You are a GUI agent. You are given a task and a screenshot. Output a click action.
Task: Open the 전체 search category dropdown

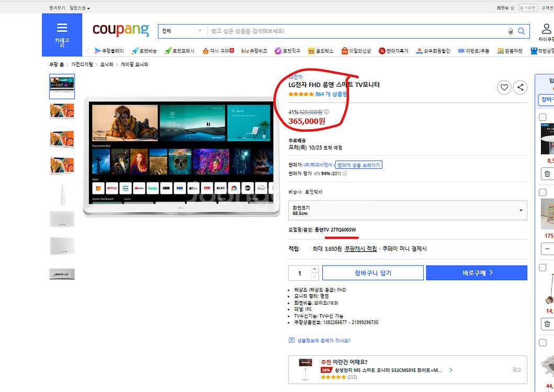coord(182,31)
